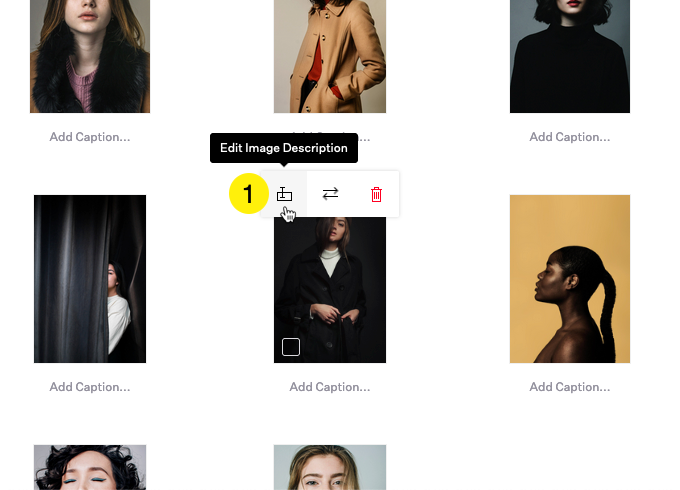Select the black coat woman thumbnail
Viewport: 680px width, 490px height.
point(330,290)
